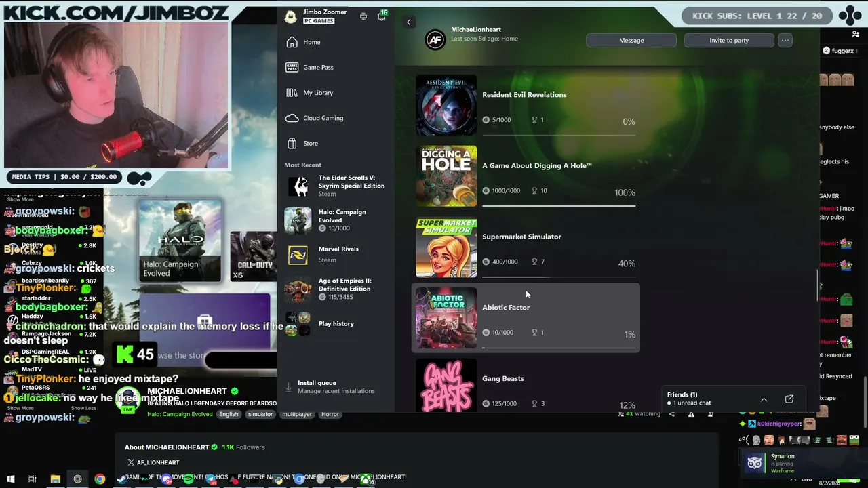This screenshot has width=868, height=488.
Task: Click Show Less in the channel list
Action: coord(83,408)
